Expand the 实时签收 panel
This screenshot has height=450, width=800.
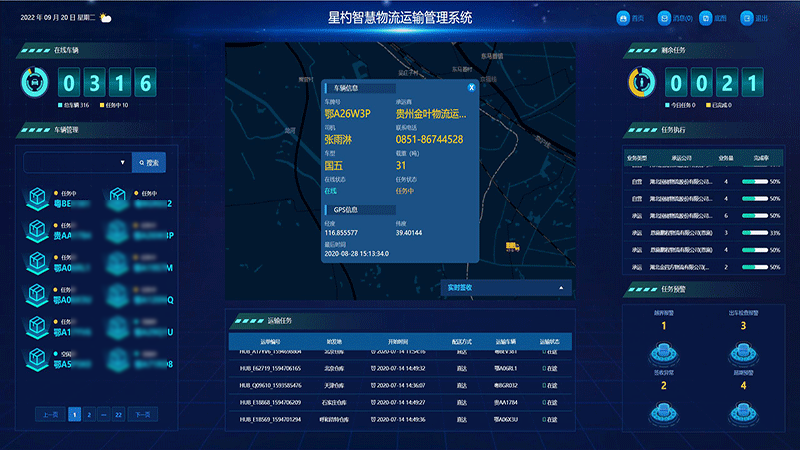pos(561,288)
